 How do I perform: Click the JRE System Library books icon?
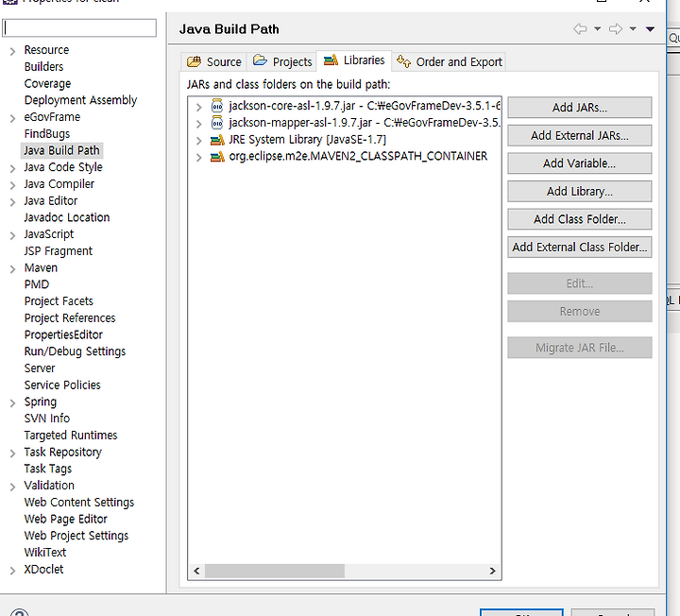217,140
